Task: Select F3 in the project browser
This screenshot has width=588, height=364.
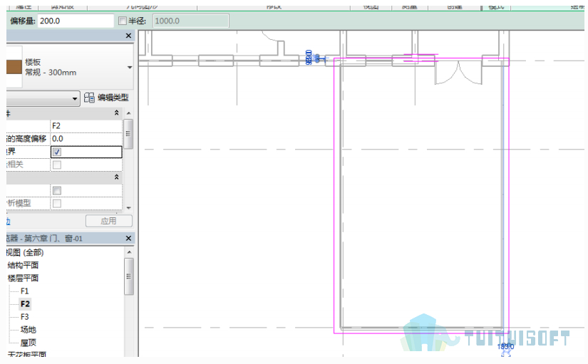Action: (25, 317)
